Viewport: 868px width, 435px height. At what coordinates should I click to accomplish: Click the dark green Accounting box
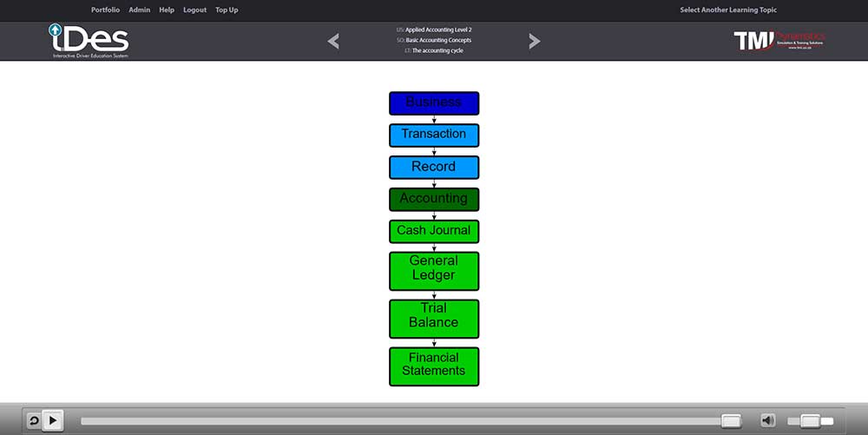[434, 199]
